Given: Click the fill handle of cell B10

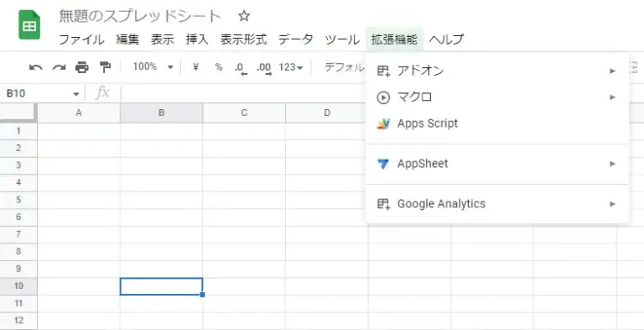Looking at the screenshot, I should [202, 295].
